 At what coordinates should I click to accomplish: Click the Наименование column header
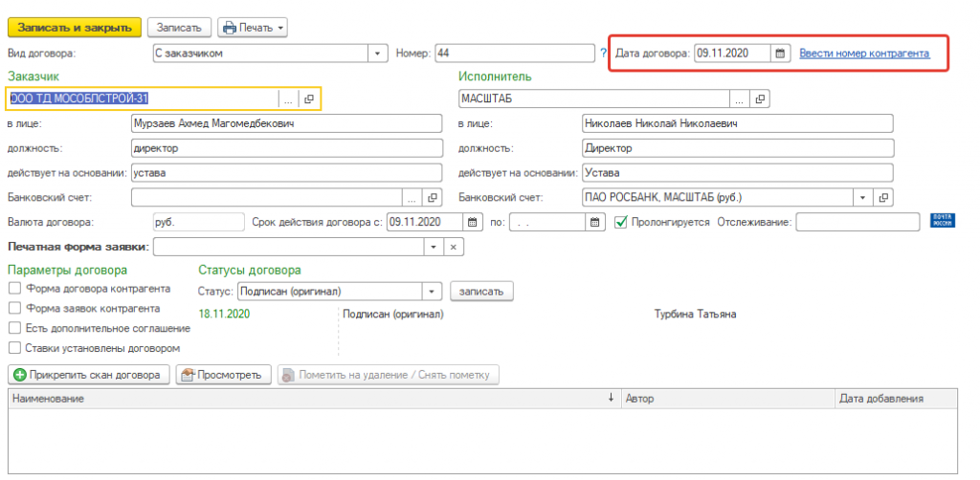314,398
